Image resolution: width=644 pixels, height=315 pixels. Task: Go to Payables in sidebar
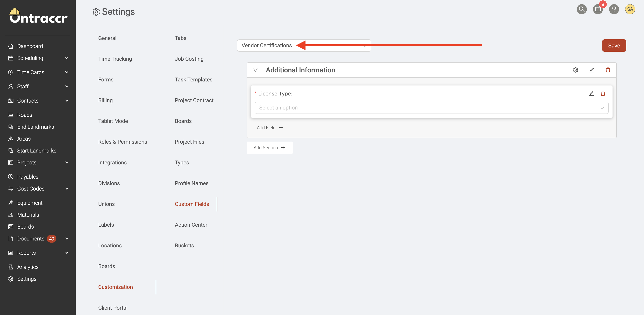pos(27,177)
